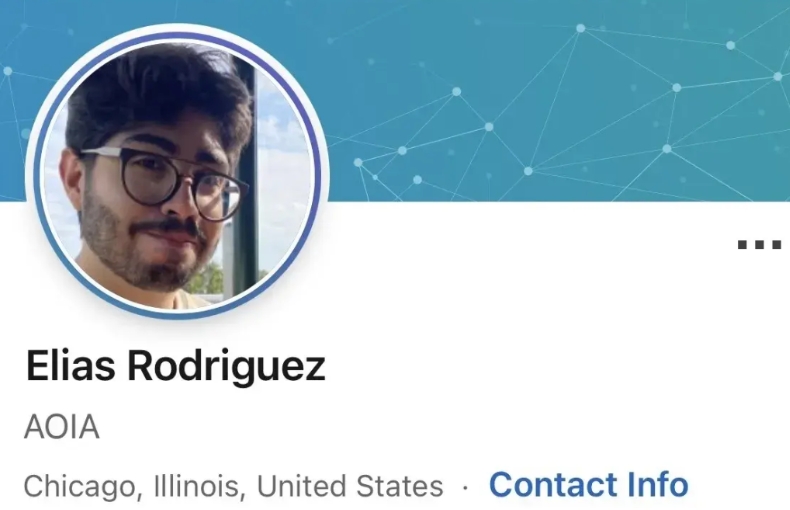
Task: Open the Contact Info link
Action: click(x=588, y=485)
